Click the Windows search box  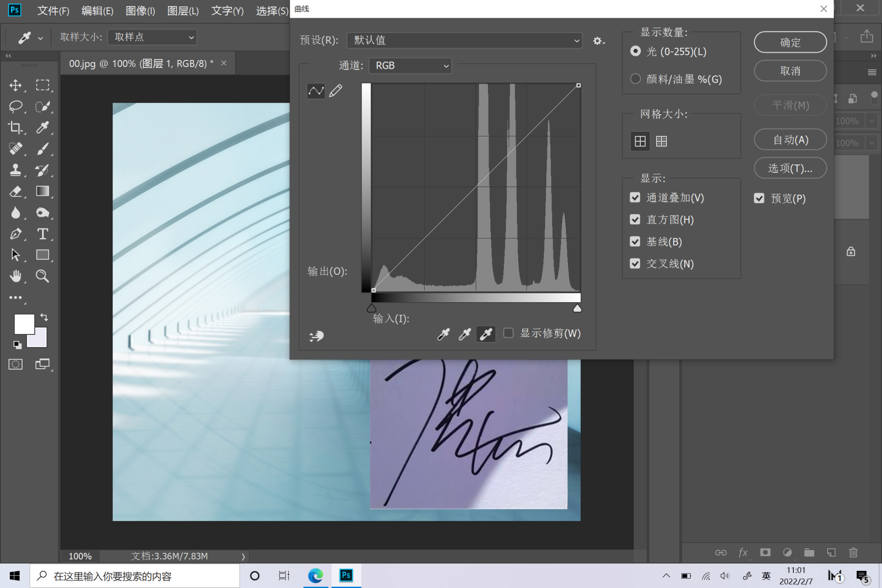tap(135, 576)
